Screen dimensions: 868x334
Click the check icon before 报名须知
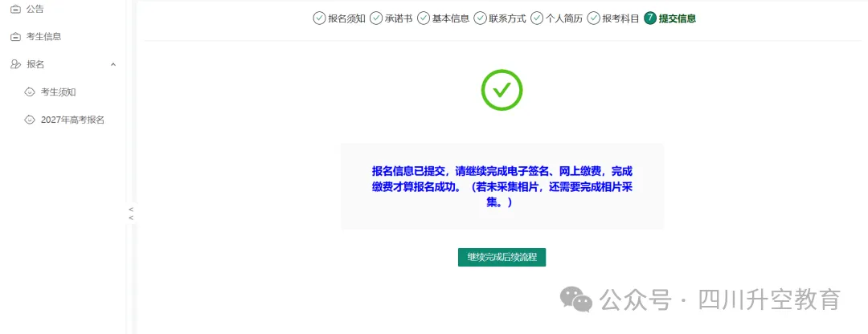coord(319,18)
